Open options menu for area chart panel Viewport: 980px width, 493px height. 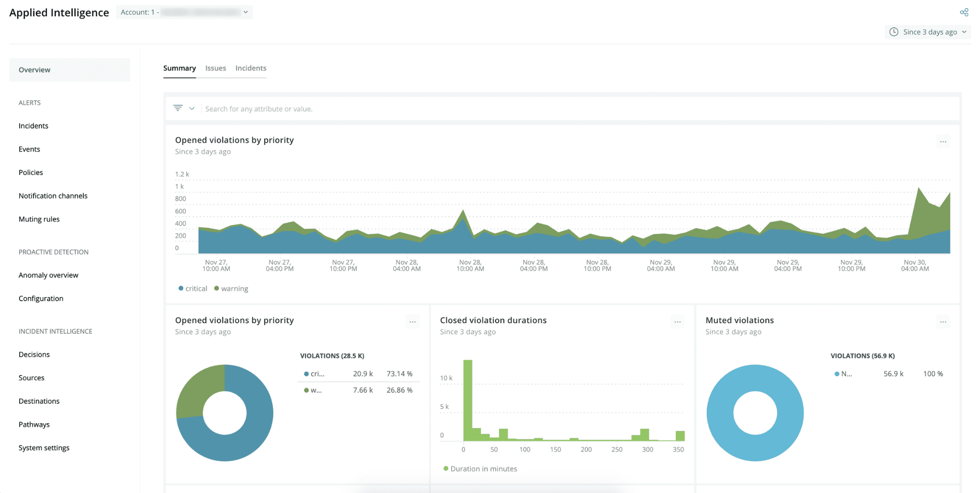943,142
